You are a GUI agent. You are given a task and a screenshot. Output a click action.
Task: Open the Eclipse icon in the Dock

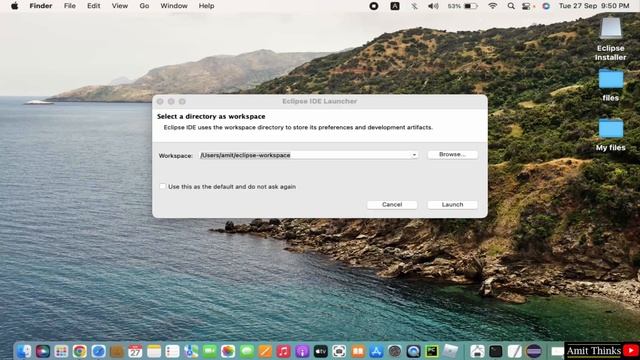pyautogui.click(x=533, y=351)
